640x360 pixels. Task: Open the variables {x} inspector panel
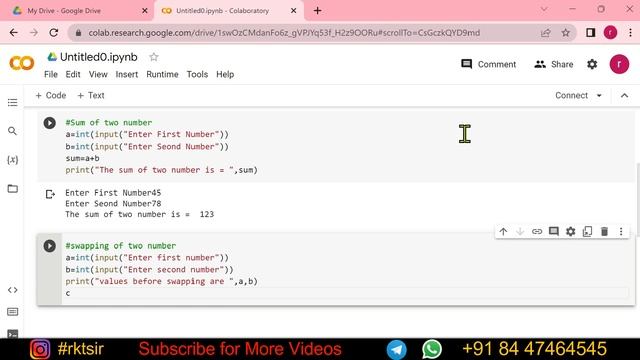pyautogui.click(x=13, y=160)
